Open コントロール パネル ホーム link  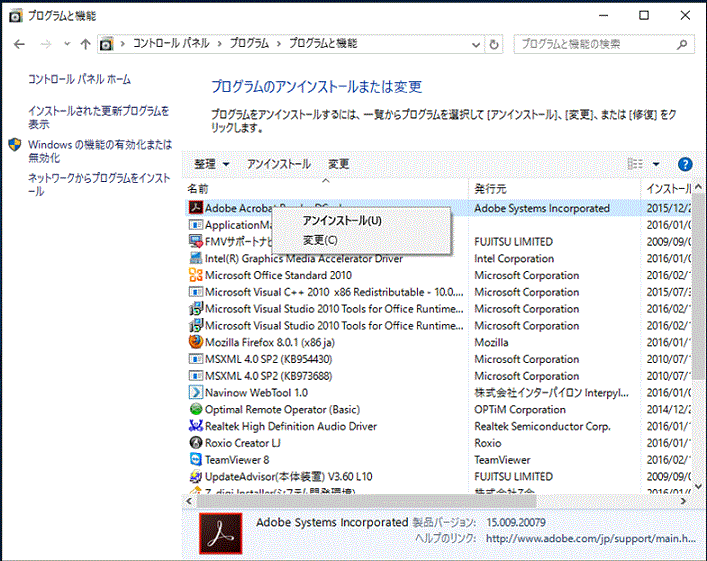[x=79, y=79]
